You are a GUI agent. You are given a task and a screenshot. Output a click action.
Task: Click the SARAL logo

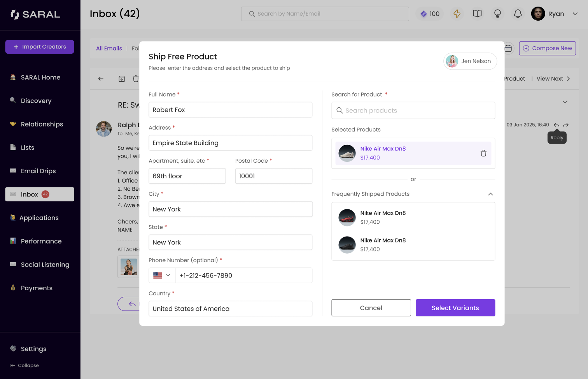35,14
